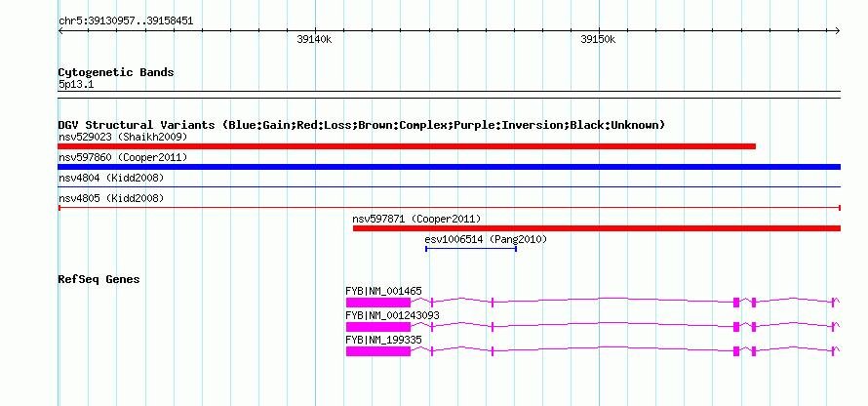
Task: Click the short blue esv1006514 segment
Action: [x=471, y=249]
